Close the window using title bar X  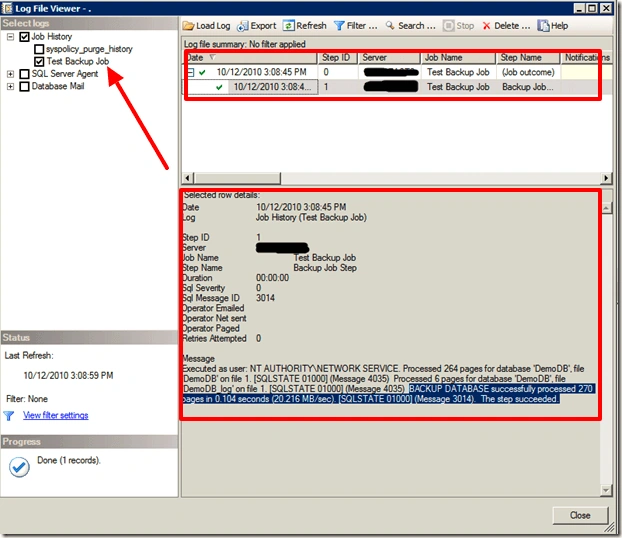tap(605, 8)
